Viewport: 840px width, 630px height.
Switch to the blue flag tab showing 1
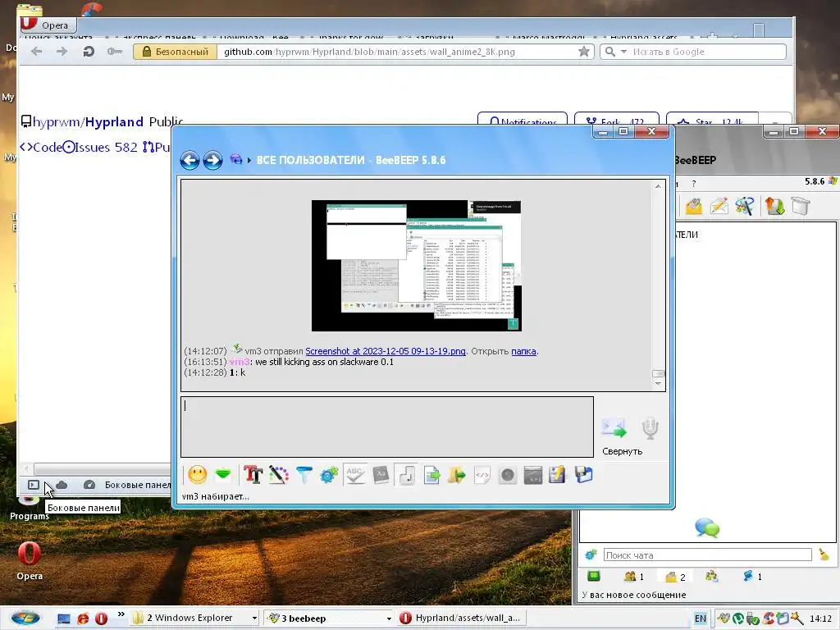click(752, 577)
